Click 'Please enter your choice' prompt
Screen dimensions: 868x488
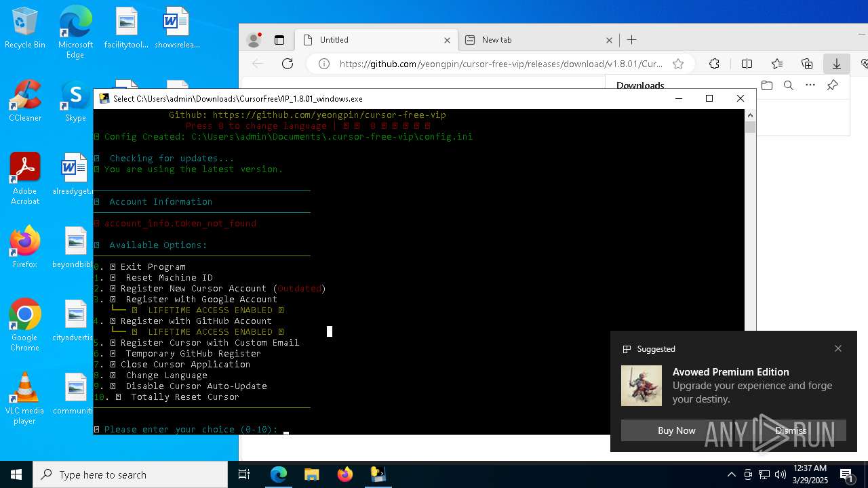pyautogui.click(x=191, y=429)
